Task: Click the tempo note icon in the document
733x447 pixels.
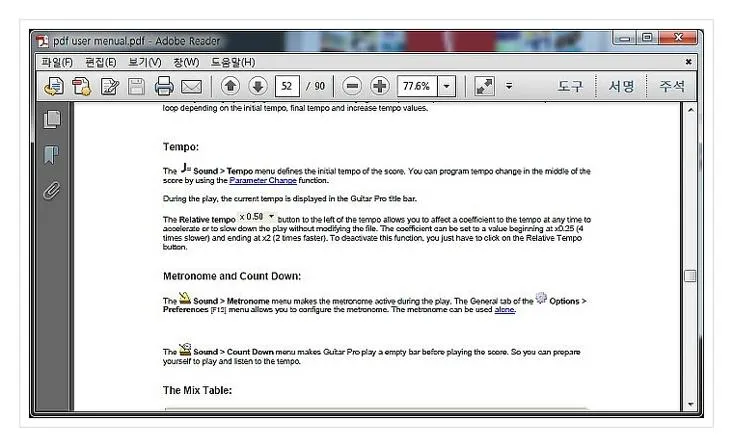Action: point(186,167)
